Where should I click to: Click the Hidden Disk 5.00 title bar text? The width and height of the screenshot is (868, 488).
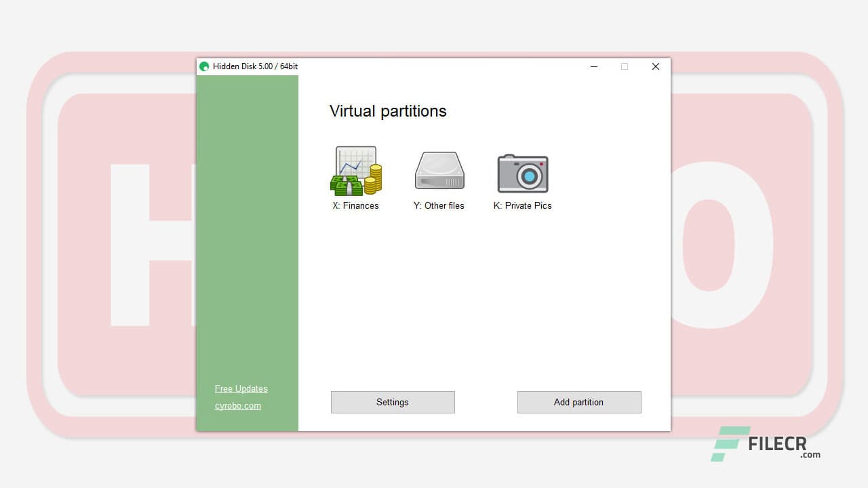tap(255, 66)
